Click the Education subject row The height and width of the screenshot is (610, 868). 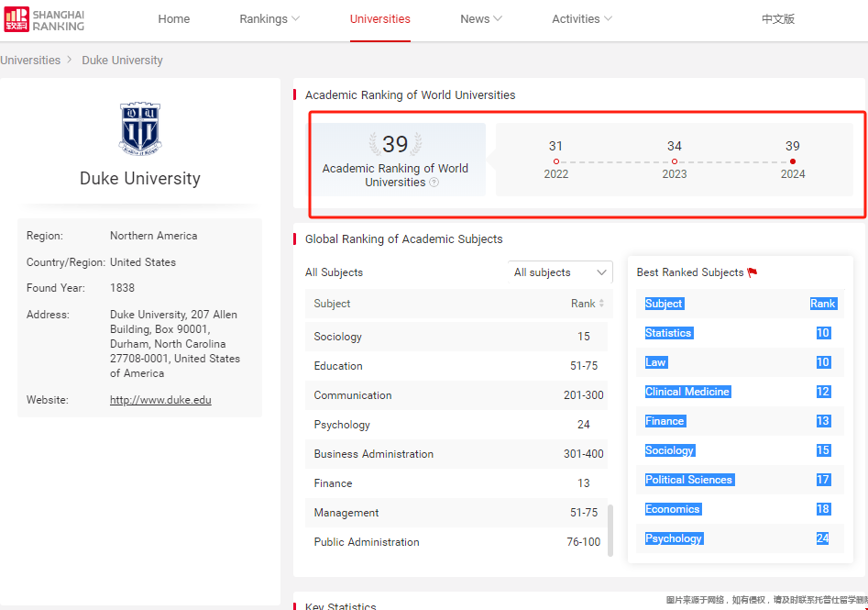point(456,366)
